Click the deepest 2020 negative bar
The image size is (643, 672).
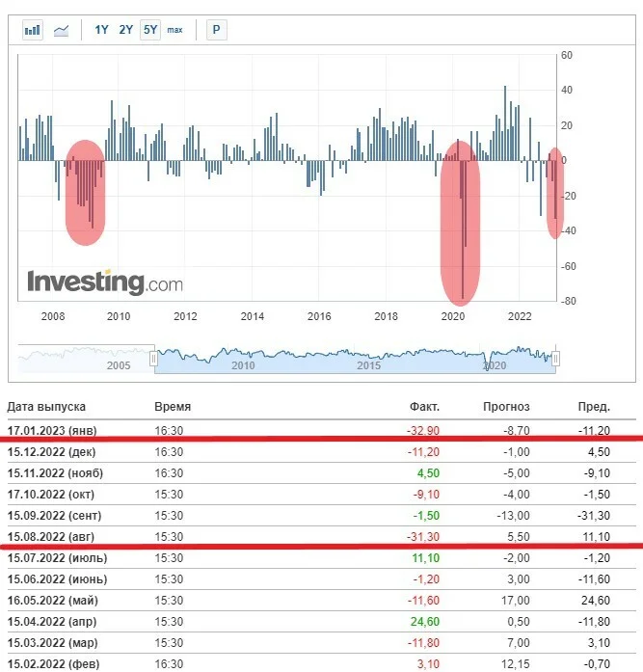pyautogui.click(x=463, y=229)
